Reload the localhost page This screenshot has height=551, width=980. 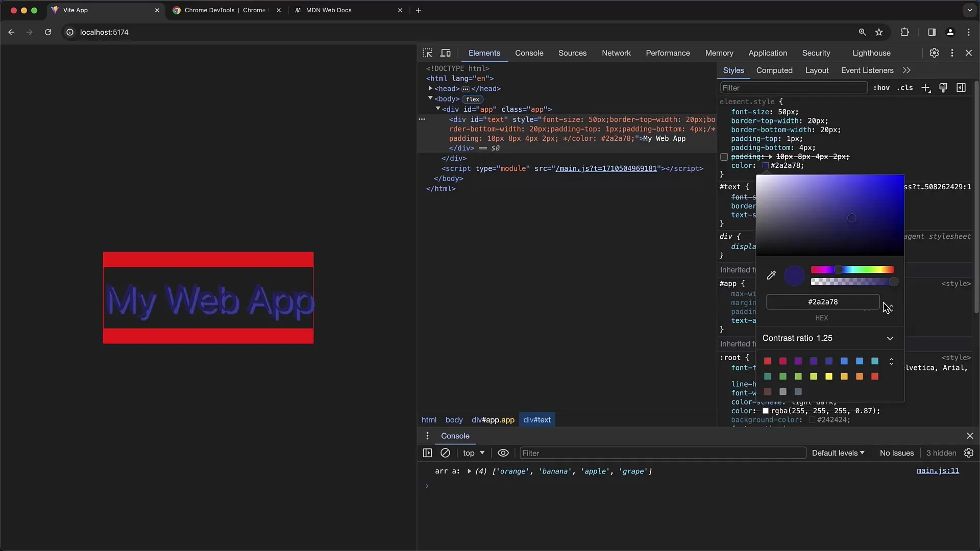pyautogui.click(x=48, y=32)
